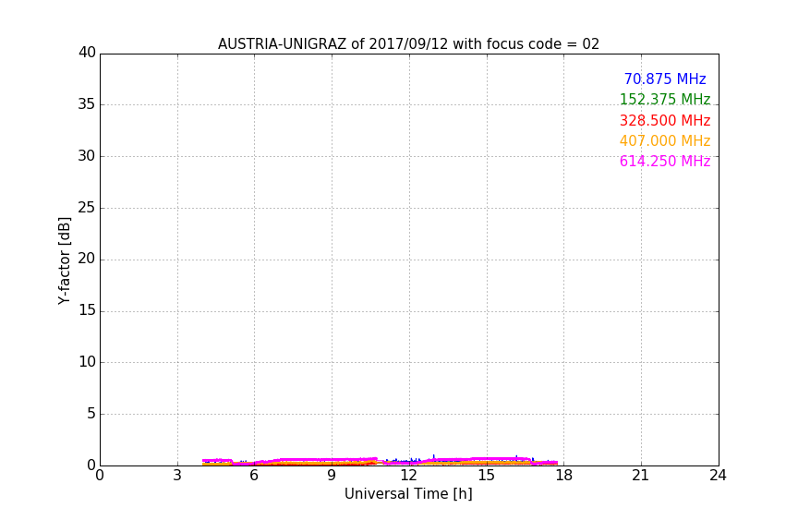Click the y-axis tick label 20

pyautogui.click(x=87, y=259)
